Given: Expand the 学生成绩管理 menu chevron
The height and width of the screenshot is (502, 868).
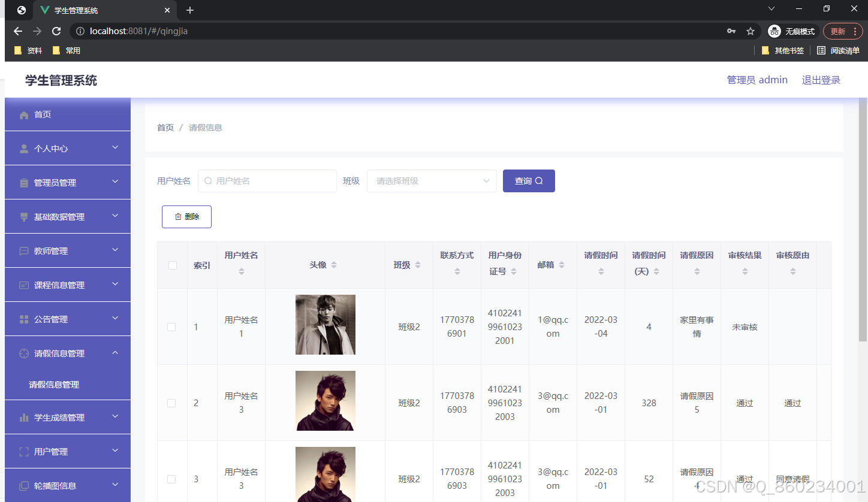Looking at the screenshot, I should point(115,416).
